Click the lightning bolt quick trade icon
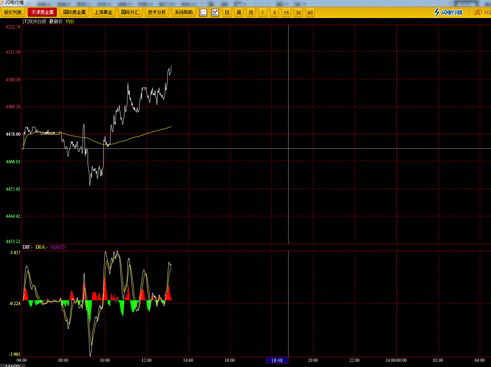491x367 pixels. tap(437, 12)
